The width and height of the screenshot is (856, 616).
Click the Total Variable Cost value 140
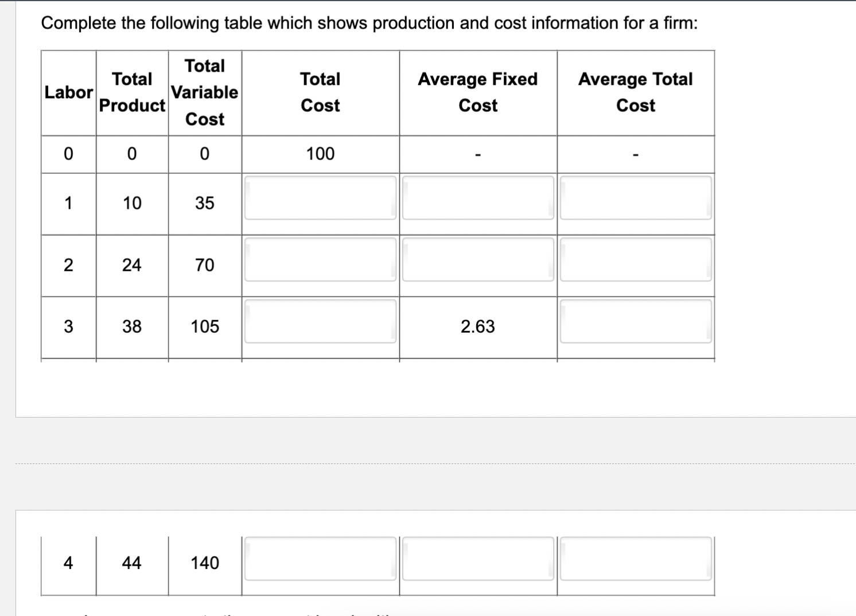[x=205, y=563]
